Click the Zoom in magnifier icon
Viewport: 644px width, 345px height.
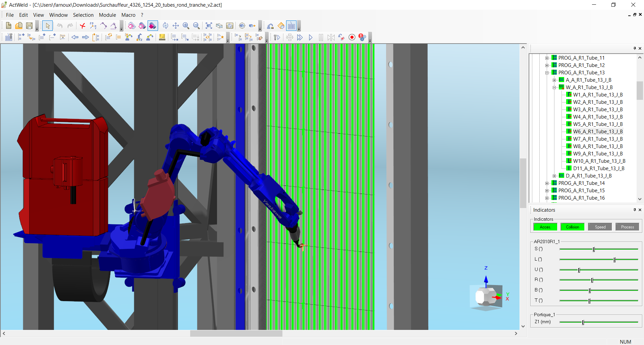click(x=186, y=26)
